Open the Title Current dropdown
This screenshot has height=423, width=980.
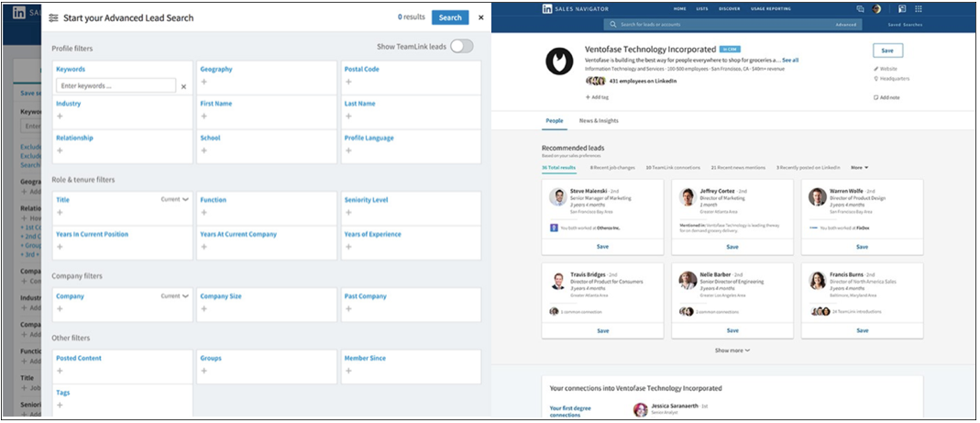(x=174, y=200)
